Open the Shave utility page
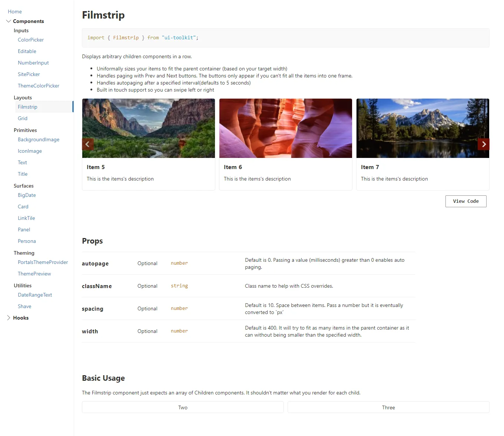 tap(24, 306)
